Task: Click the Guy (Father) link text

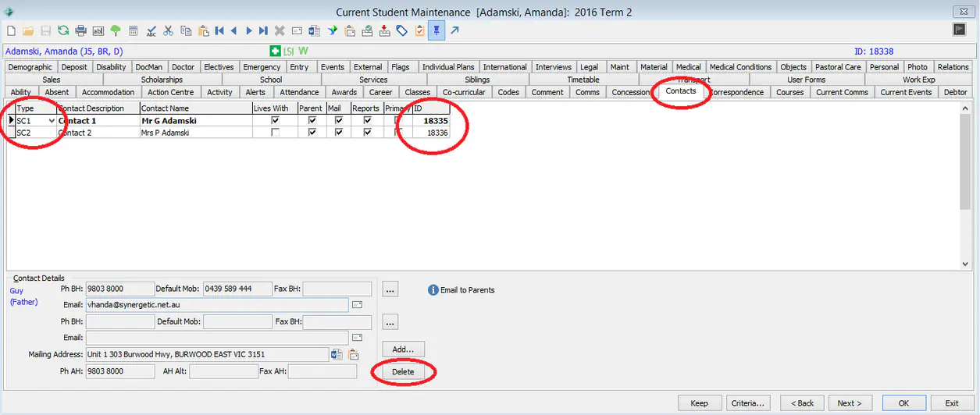Action: click(23, 296)
